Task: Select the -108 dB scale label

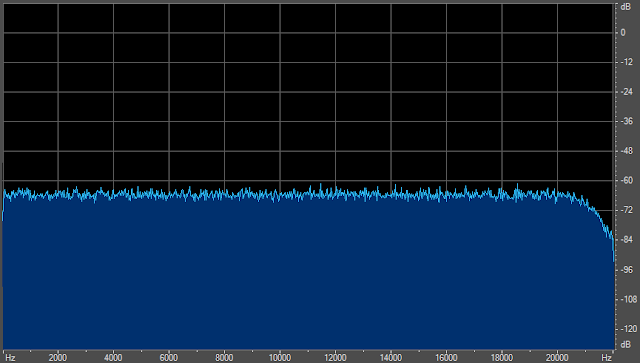Action: (x=629, y=299)
